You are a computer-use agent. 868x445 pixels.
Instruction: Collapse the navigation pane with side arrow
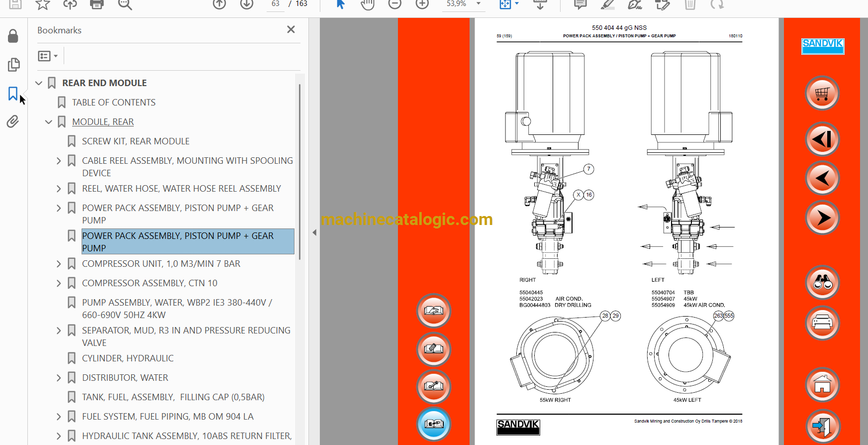(x=314, y=232)
